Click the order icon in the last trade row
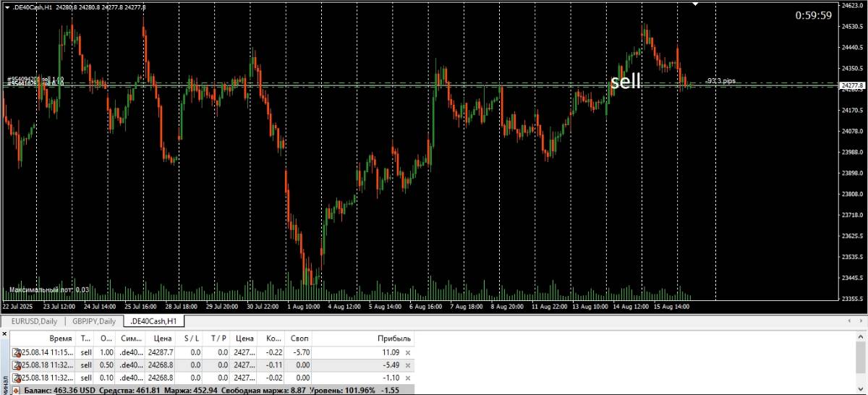This screenshot has width=868, height=395. point(16,378)
